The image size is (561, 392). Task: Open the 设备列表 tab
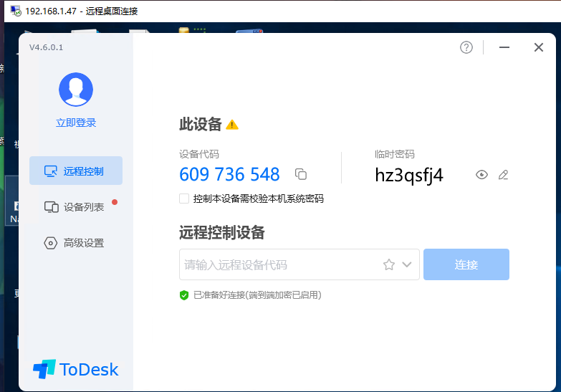click(76, 207)
